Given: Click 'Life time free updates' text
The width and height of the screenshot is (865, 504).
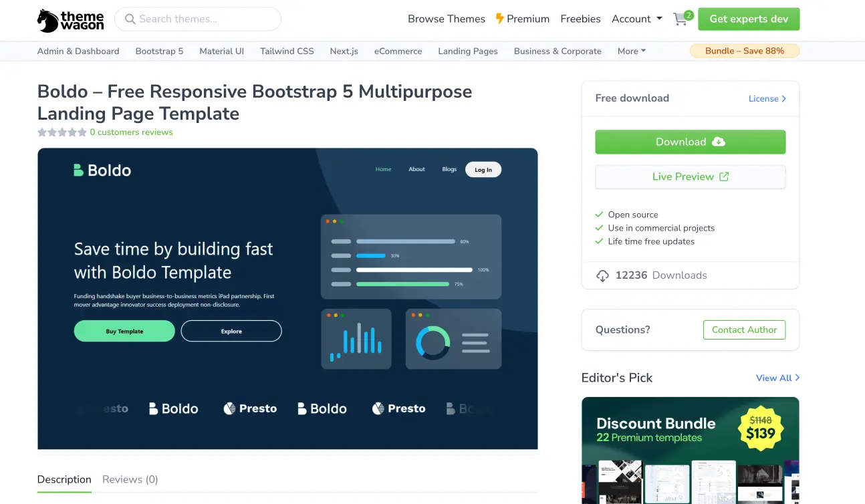Looking at the screenshot, I should [x=651, y=241].
